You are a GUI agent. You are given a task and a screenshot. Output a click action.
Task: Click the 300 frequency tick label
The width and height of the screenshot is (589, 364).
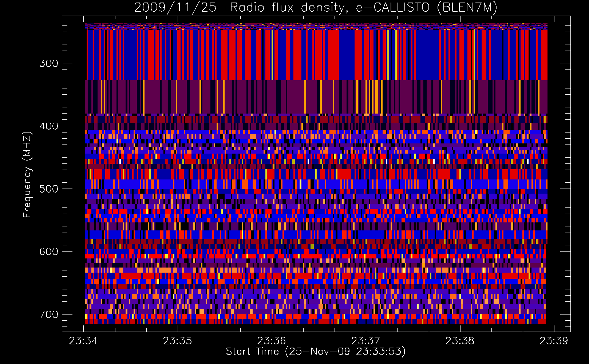[x=49, y=63]
